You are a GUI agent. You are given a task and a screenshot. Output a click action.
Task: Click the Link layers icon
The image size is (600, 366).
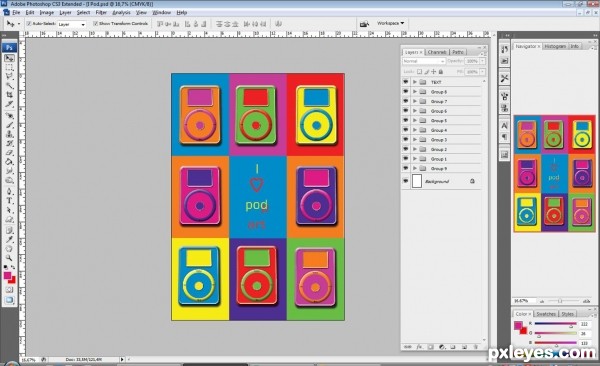(x=408, y=347)
